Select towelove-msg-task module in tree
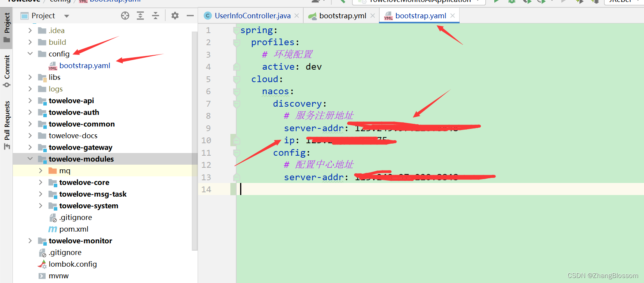Viewport: 644px width, 283px height. click(x=93, y=194)
